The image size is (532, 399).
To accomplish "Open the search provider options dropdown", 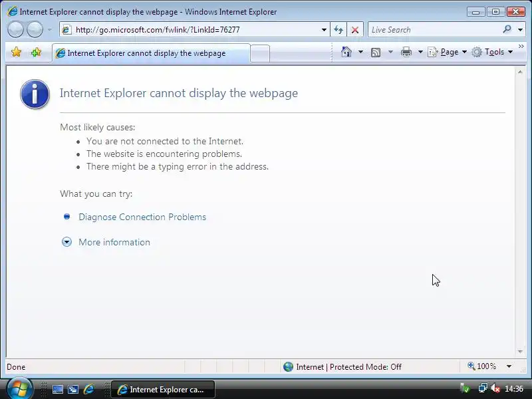I will click(520, 30).
